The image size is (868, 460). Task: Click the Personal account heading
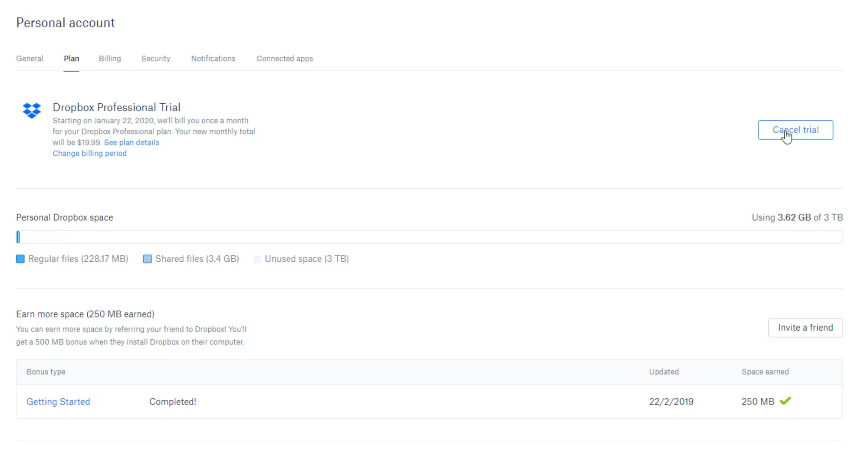point(66,23)
